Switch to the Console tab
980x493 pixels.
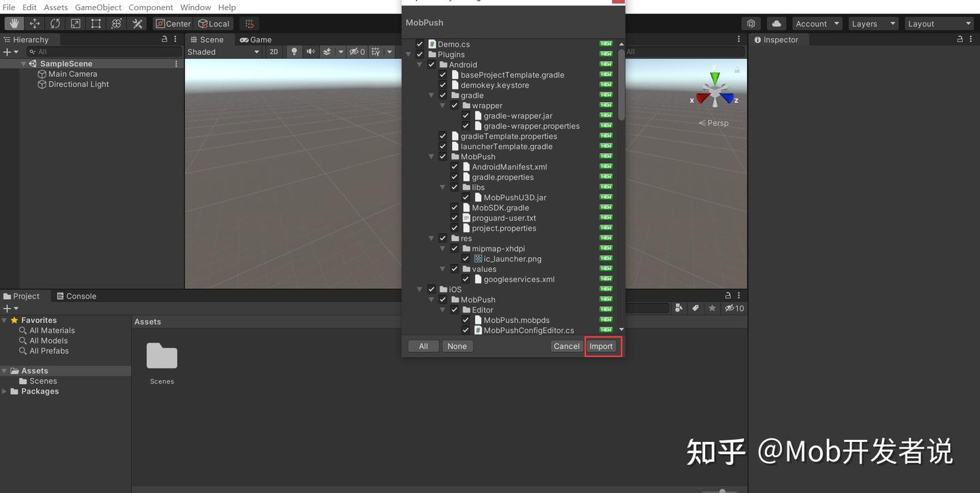pos(76,296)
